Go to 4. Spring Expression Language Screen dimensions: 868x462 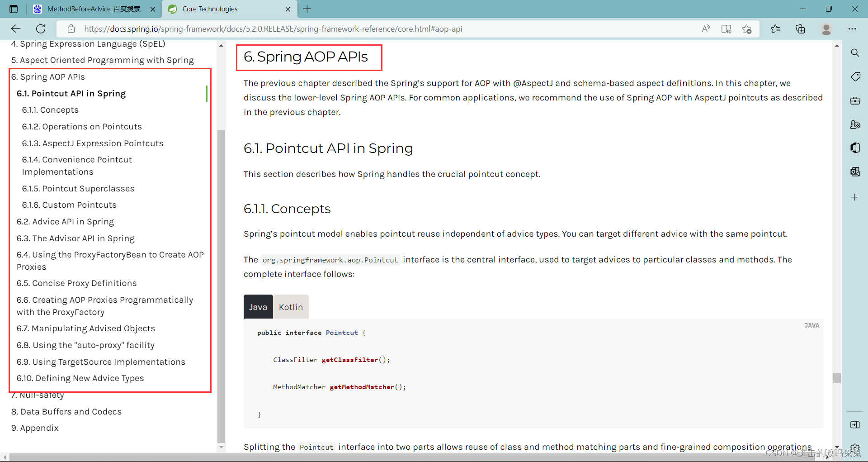coord(88,44)
